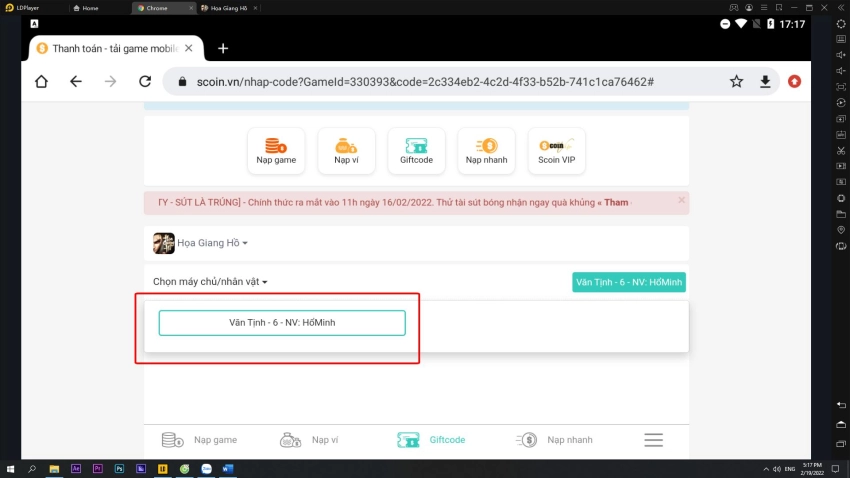Screen dimensions: 850x478
Task: Open Windows taskbar search
Action: (x=32, y=469)
